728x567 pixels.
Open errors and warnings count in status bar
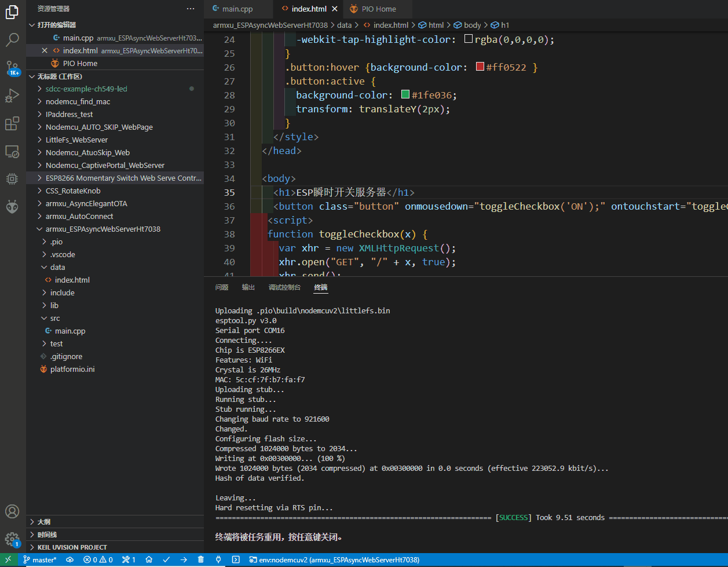pyautogui.click(x=98, y=560)
